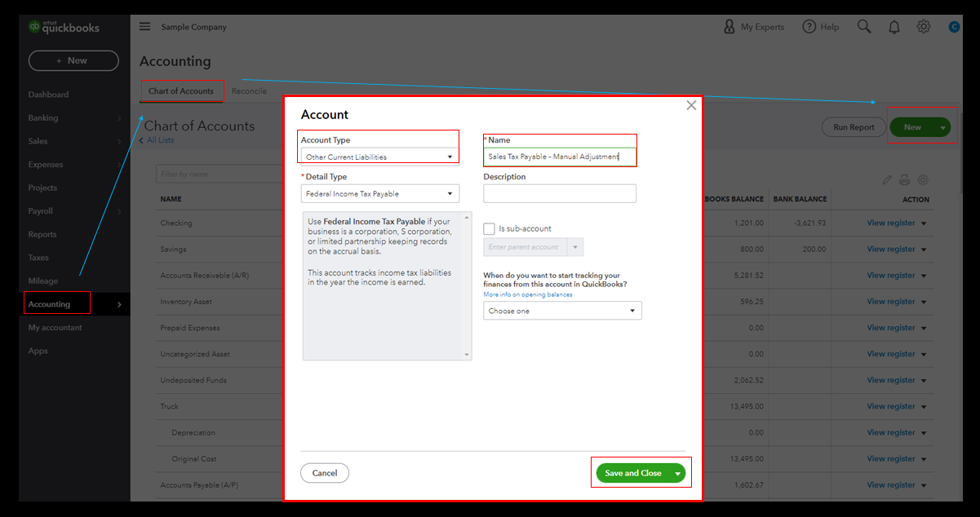980x517 pixels.
Task: Open the user profile avatar
Action: (x=953, y=27)
